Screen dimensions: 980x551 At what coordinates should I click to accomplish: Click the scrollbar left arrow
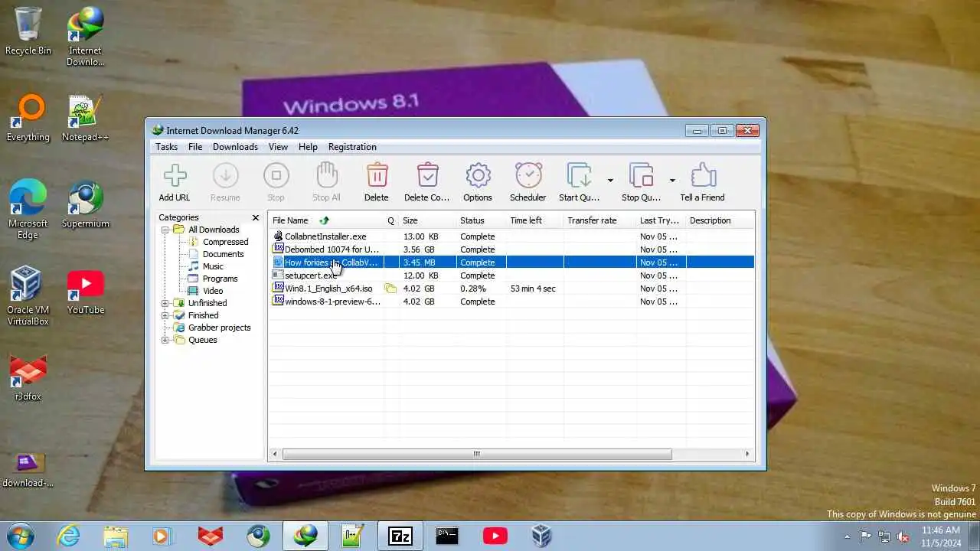click(x=275, y=454)
